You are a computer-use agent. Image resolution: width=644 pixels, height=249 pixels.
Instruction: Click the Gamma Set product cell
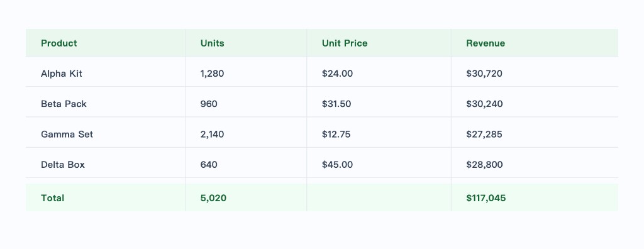coord(106,132)
